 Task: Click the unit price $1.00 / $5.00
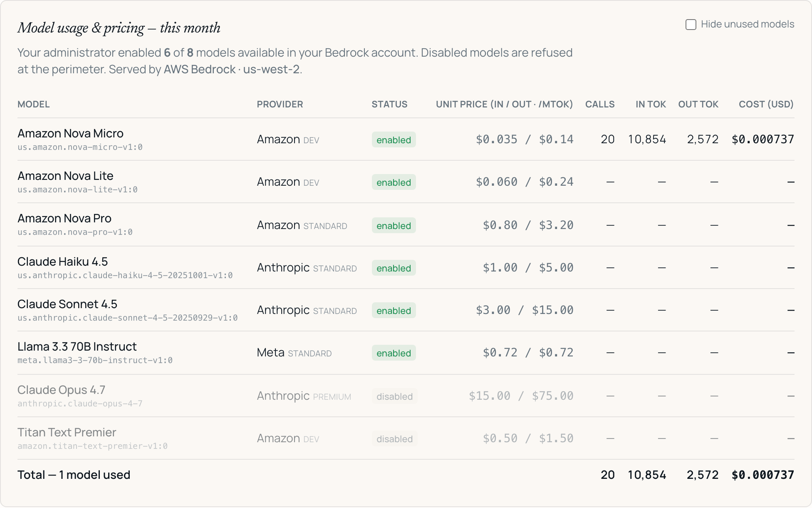tap(528, 268)
